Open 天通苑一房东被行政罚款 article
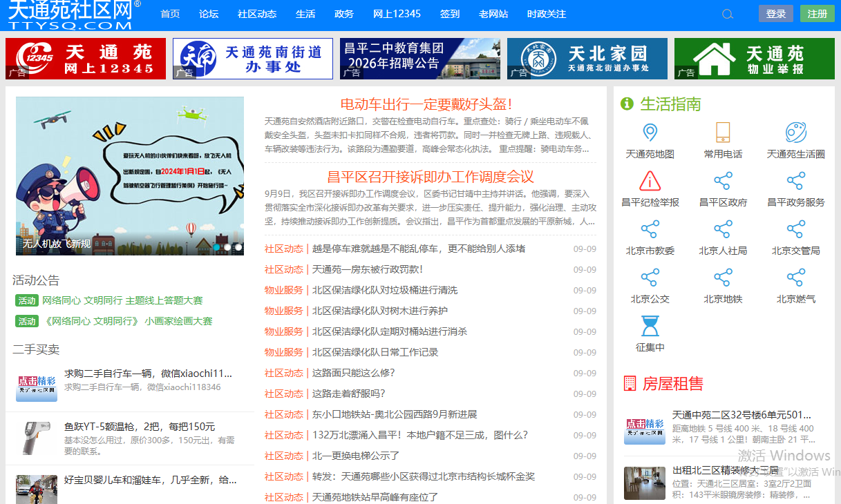Screen dimensions: 841x504 click(368, 269)
